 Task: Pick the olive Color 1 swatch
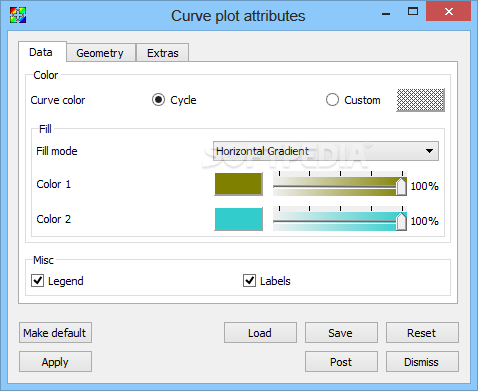[x=239, y=184]
